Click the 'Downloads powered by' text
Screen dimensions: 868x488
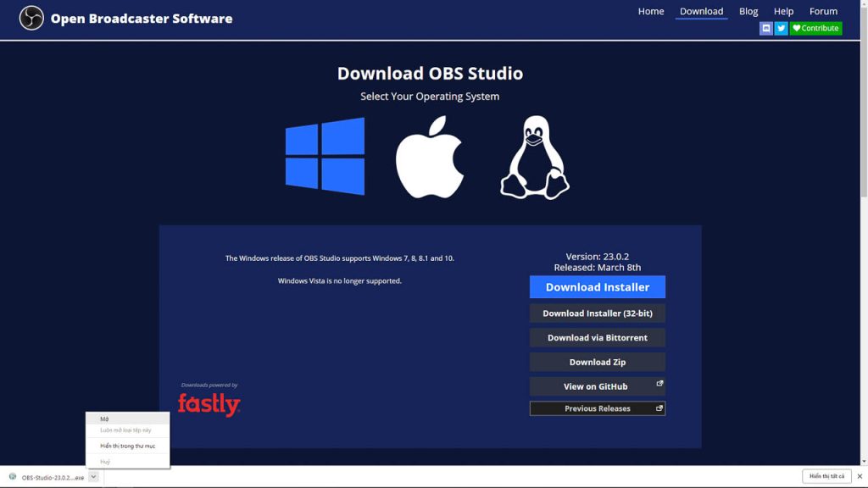[x=209, y=385]
